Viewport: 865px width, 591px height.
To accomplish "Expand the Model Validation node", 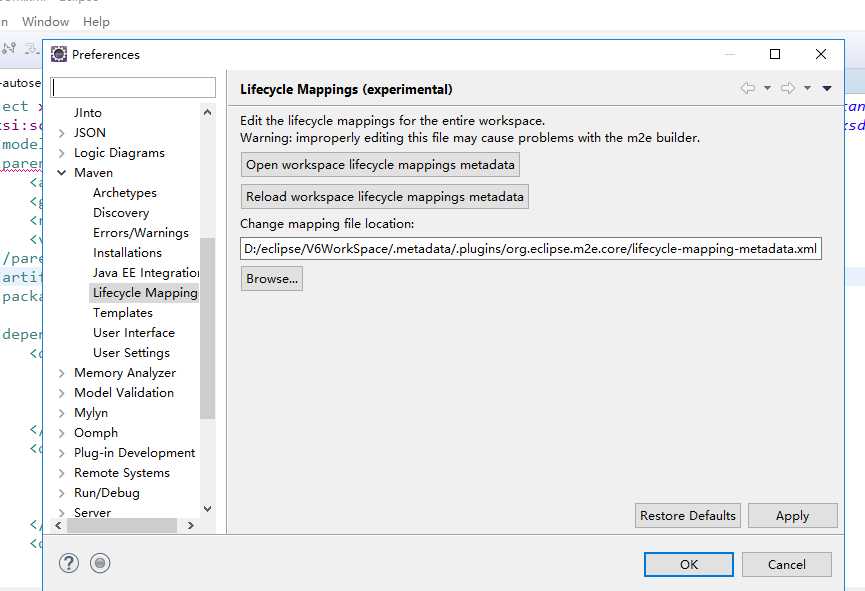I will coord(61,393).
